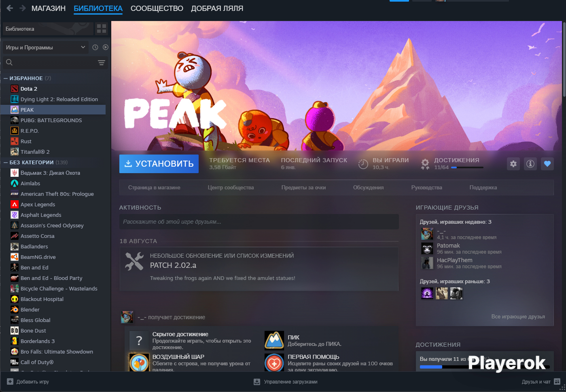Toggle PEAK favorite heart icon
Screen dimensions: 566x392
[547, 164]
